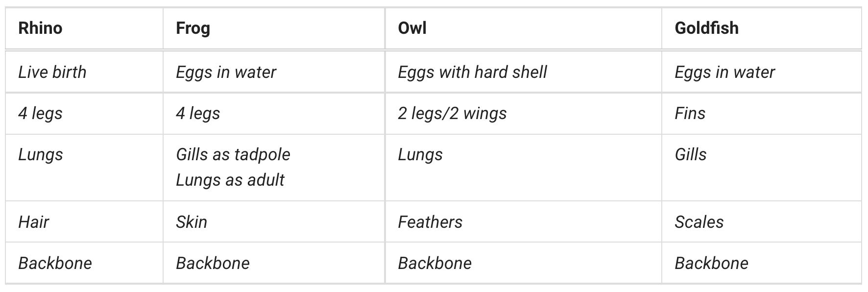Click the Feathers cell
This screenshot has height=292, width=868.
[x=430, y=222]
